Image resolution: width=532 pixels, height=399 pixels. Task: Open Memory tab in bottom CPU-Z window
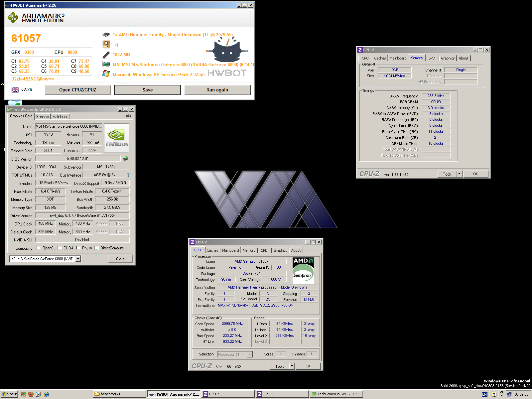[249, 250]
